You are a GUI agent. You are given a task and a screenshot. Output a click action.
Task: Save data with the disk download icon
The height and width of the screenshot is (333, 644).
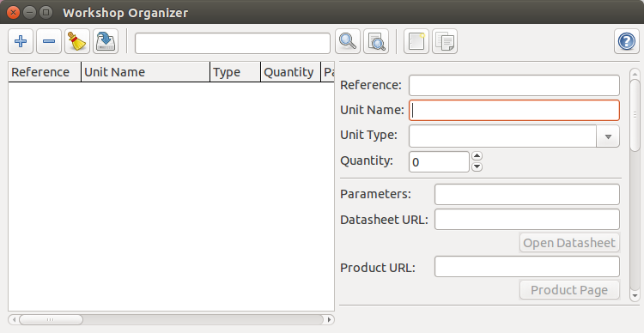point(106,41)
